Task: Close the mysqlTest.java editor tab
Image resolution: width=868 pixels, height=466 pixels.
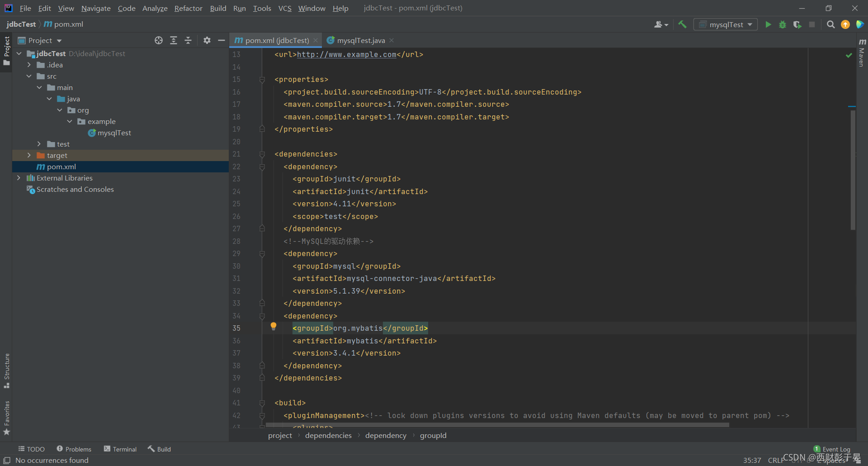Action: pyautogui.click(x=392, y=40)
